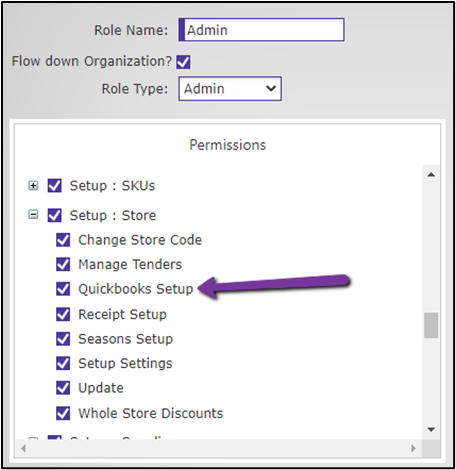Disable the Whole Store Discounts permission

click(x=63, y=413)
